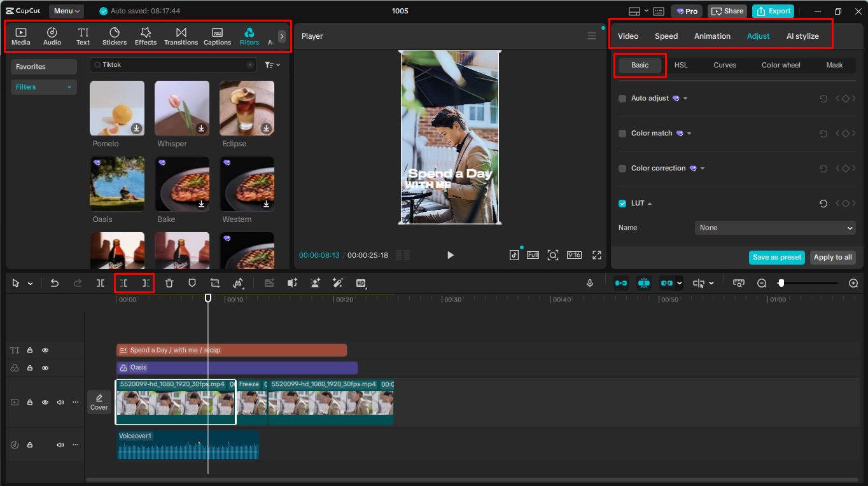Click the Save as preset button
This screenshot has width=868, height=486.
click(x=776, y=258)
